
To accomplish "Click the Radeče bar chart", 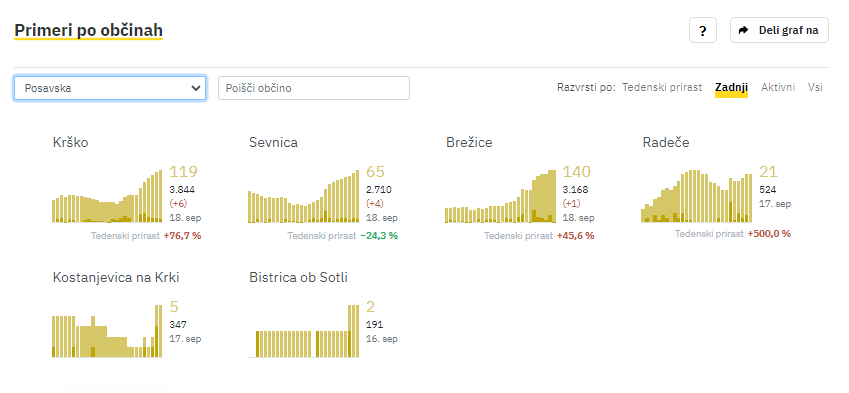I will (x=697, y=196).
